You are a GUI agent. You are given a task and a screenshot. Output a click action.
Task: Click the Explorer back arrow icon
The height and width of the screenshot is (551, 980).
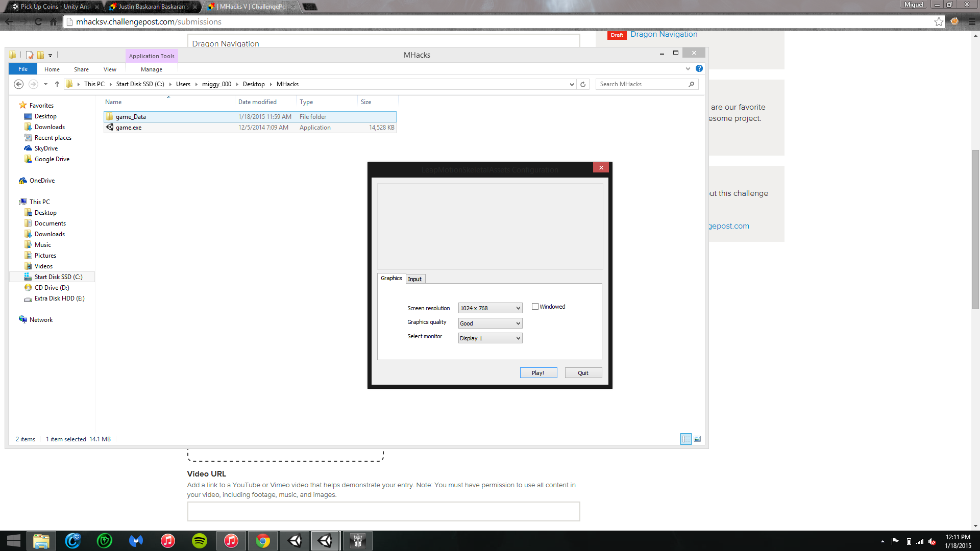tap(19, 84)
